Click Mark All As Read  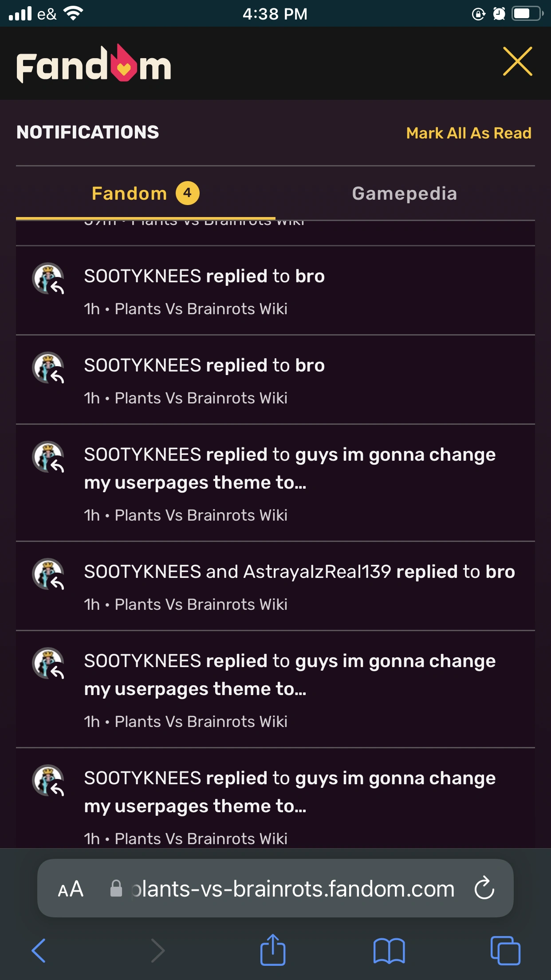[468, 133]
